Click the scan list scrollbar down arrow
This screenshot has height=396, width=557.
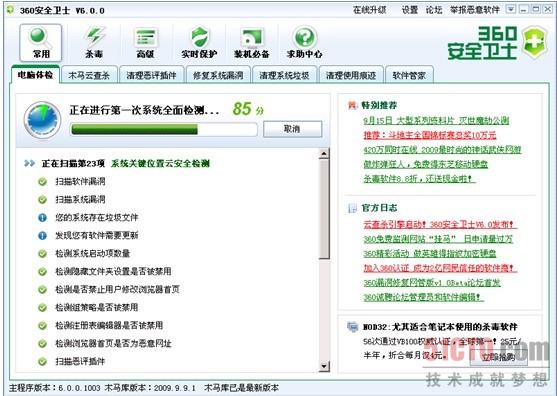[x=324, y=366]
